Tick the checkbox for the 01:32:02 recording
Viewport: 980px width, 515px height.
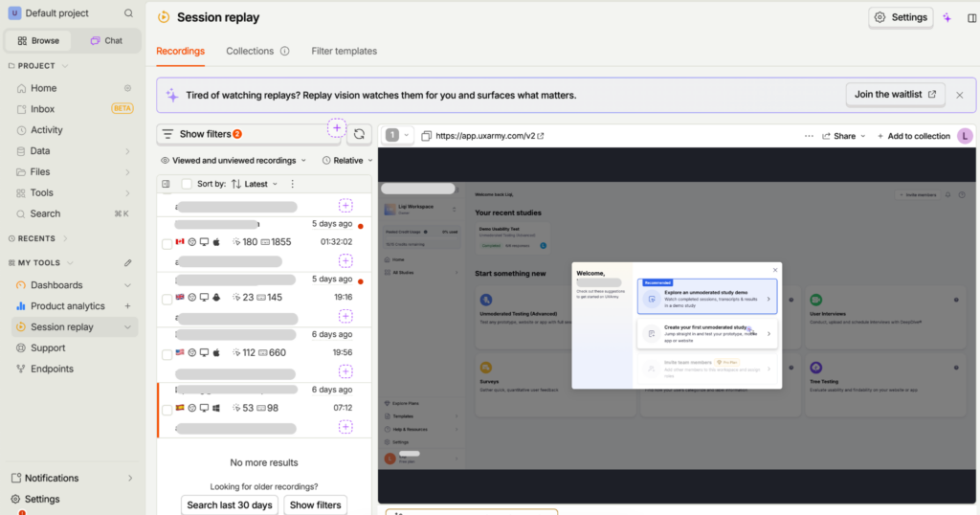click(x=167, y=244)
